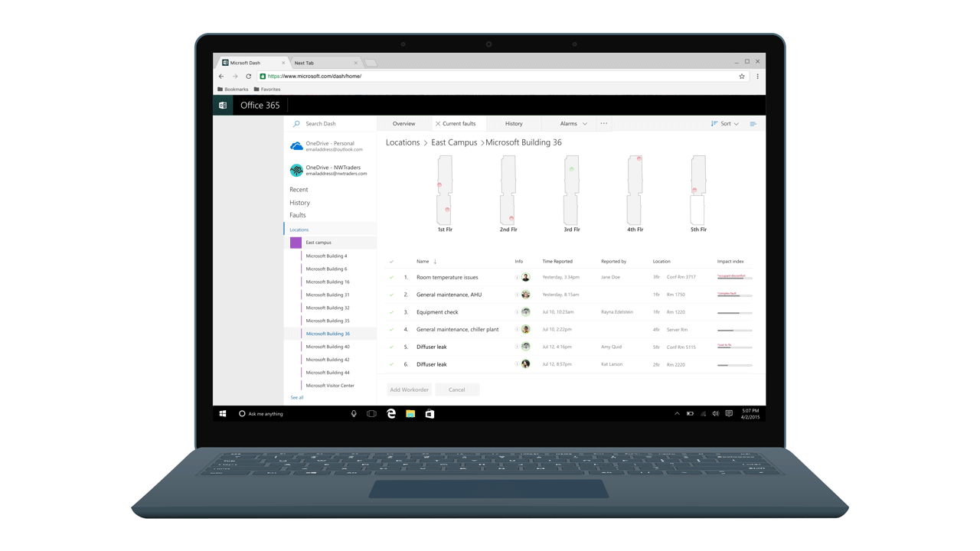Toggle checkmark for row 5 Diffuser leak

391,347
